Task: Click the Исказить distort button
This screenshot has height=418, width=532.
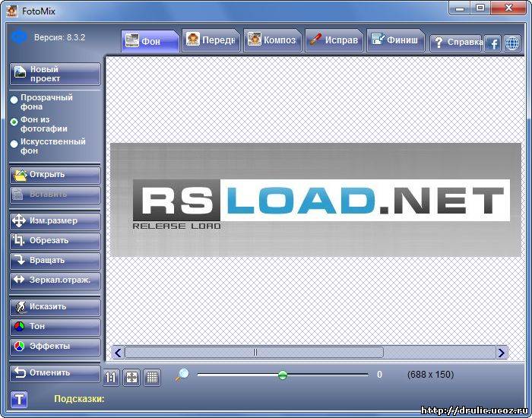Action: point(55,307)
